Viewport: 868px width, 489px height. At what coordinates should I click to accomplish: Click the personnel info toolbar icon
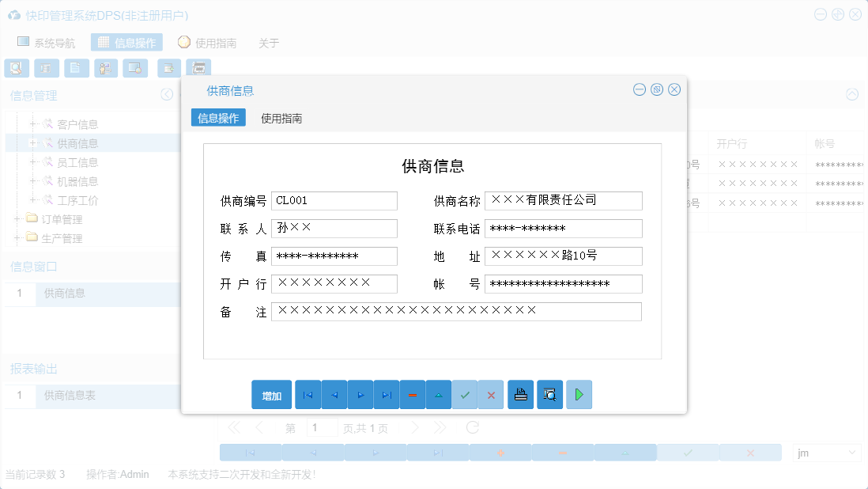(106, 68)
